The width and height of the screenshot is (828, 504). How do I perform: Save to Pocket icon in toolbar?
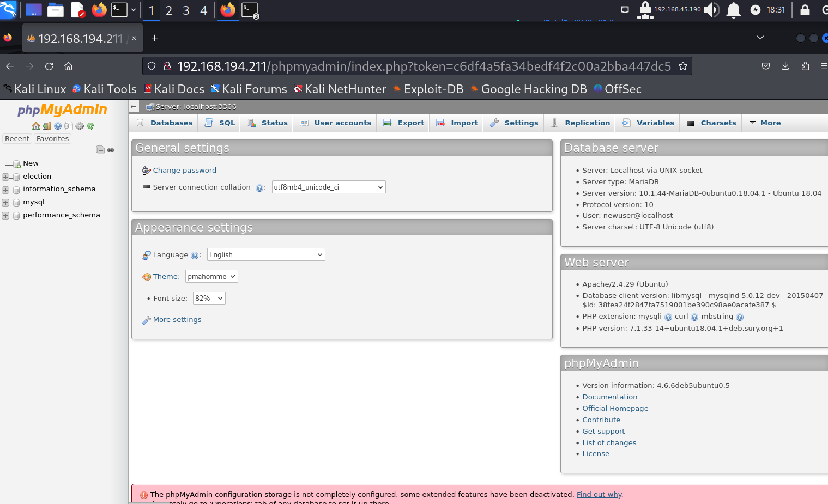tap(766, 66)
